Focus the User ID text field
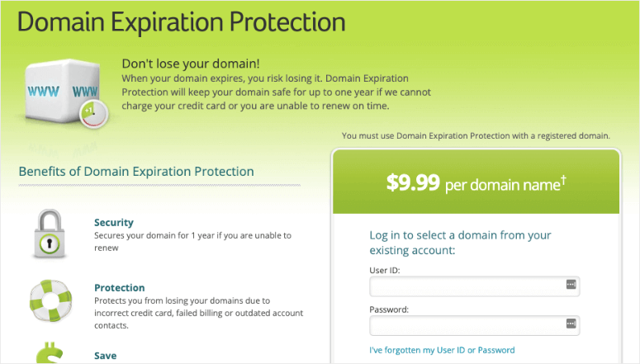This screenshot has width=640, height=364. tap(467, 286)
